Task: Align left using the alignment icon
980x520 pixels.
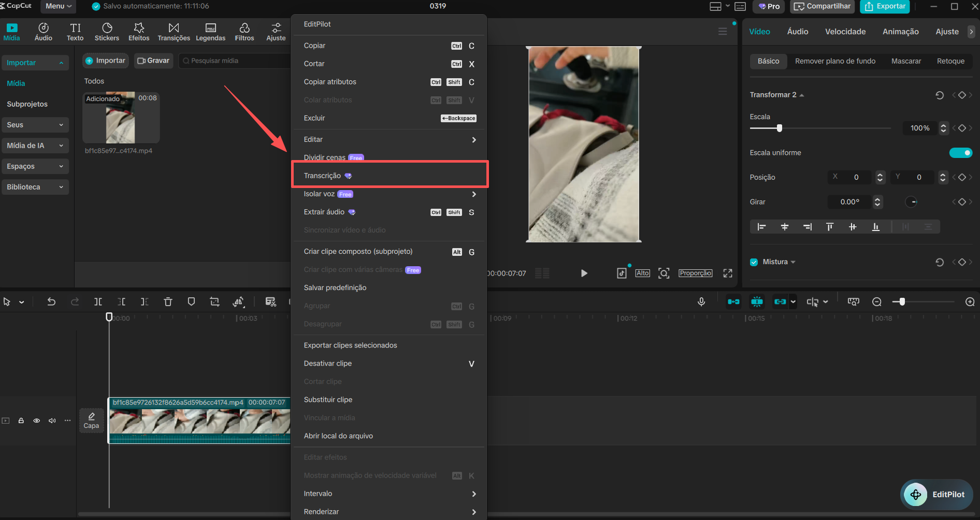Action: [761, 227]
